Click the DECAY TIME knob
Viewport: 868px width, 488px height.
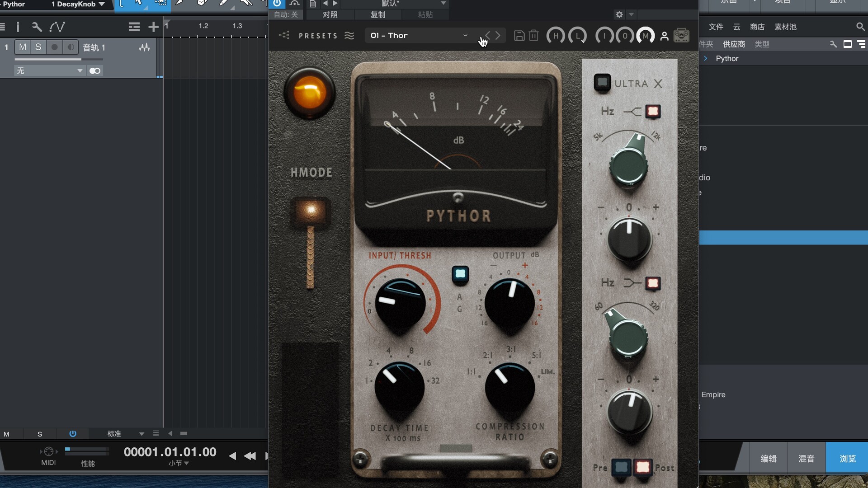pyautogui.click(x=400, y=388)
